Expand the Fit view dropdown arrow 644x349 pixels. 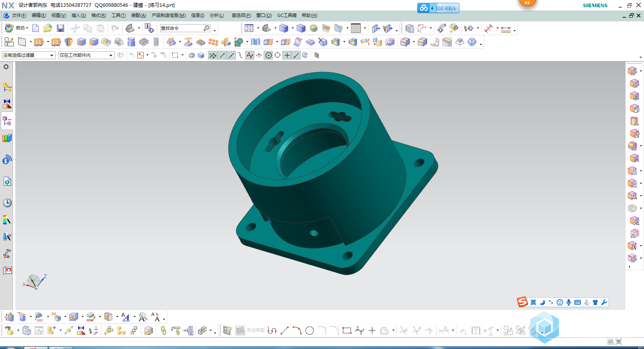coord(258,28)
